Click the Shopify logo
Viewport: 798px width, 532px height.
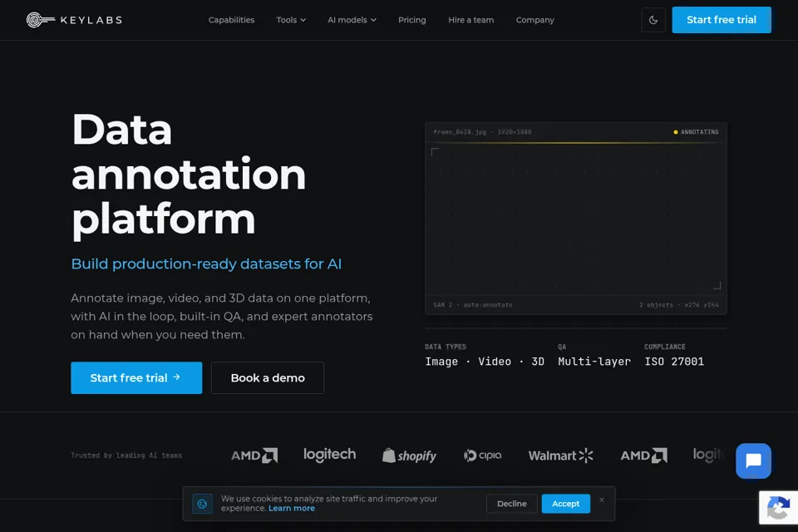(409, 456)
